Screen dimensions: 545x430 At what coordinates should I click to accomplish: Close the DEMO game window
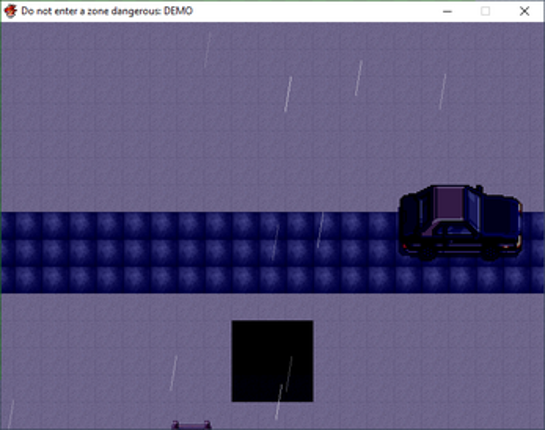coord(524,11)
